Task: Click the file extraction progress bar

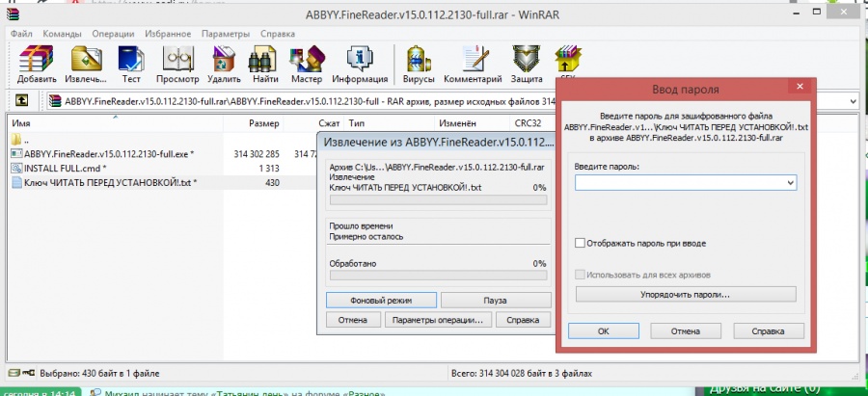Action: point(438,200)
